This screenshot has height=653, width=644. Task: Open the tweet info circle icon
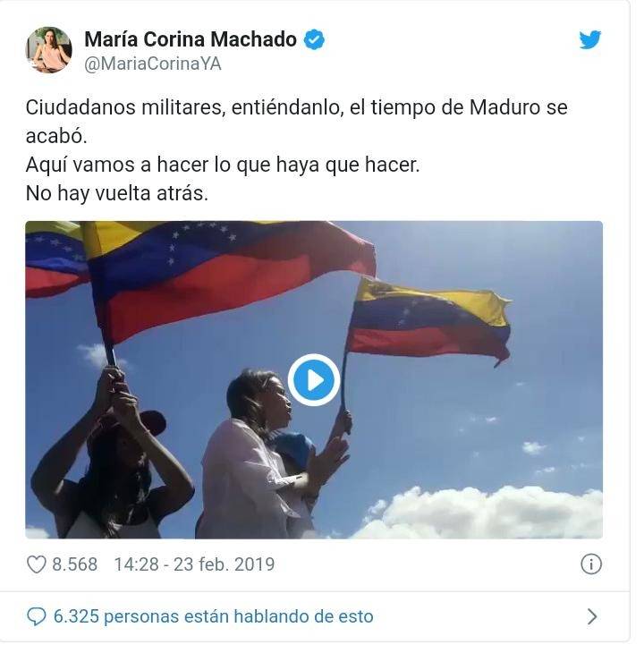click(591, 564)
